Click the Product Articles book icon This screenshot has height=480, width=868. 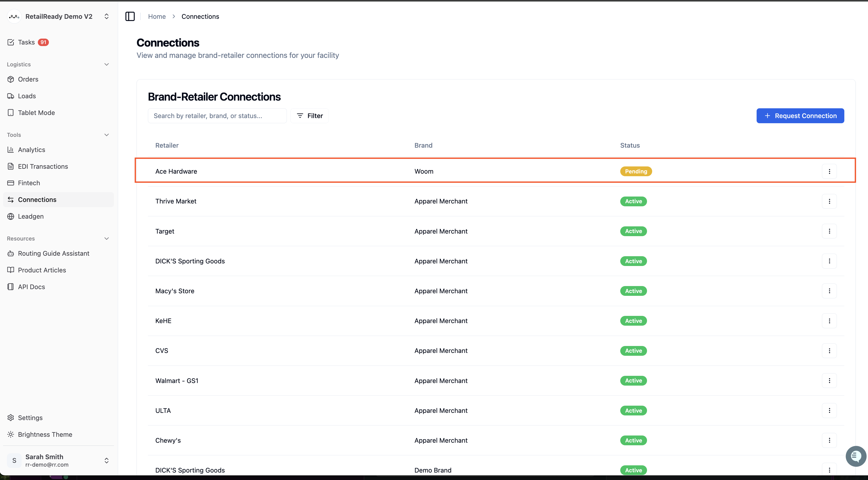click(x=11, y=270)
